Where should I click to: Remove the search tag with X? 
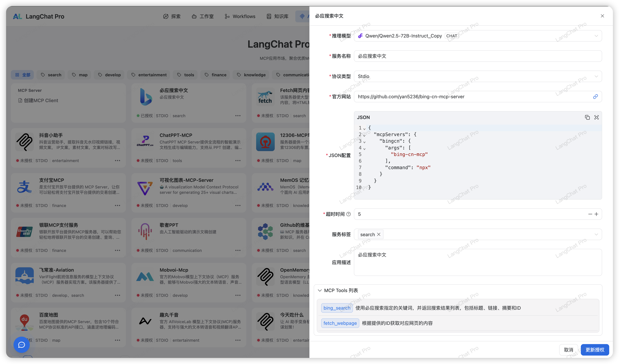379,234
